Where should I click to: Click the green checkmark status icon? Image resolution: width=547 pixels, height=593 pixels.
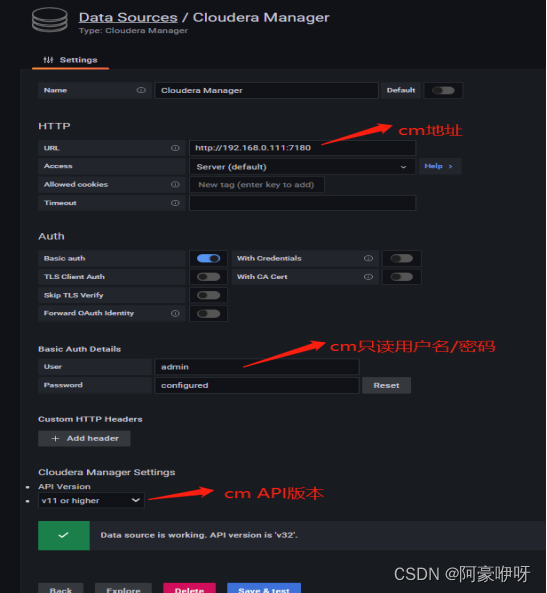[64, 535]
